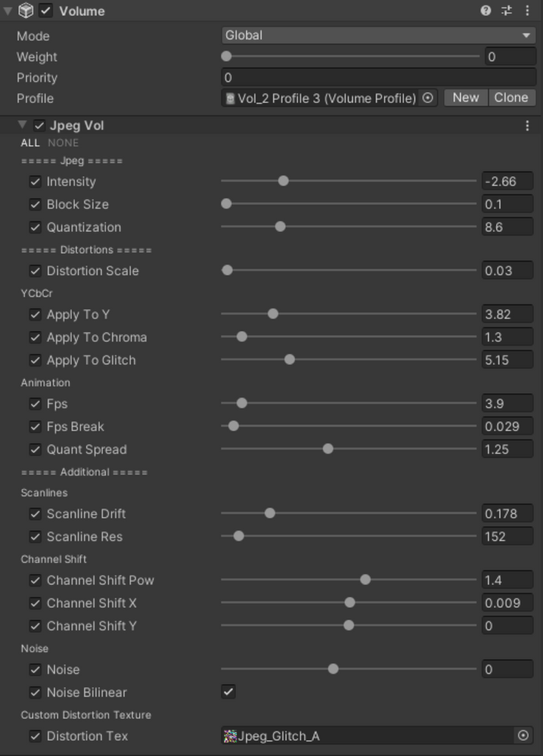Click the Profile object picker icon
This screenshot has width=543, height=756.
[x=428, y=98]
